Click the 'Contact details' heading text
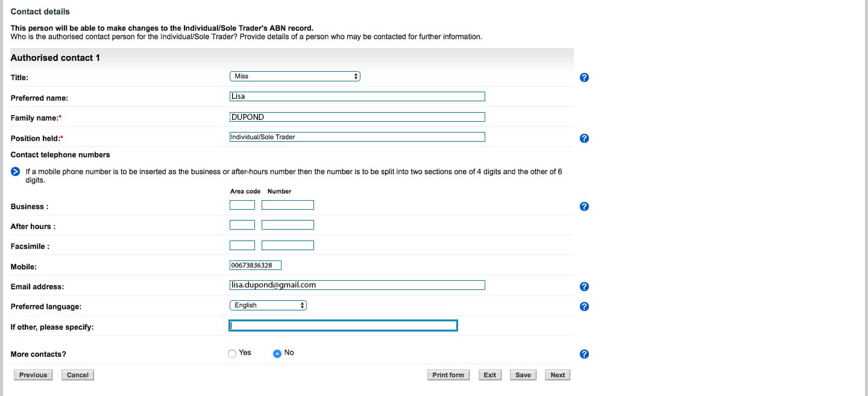This screenshot has height=396, width=868. point(40,11)
